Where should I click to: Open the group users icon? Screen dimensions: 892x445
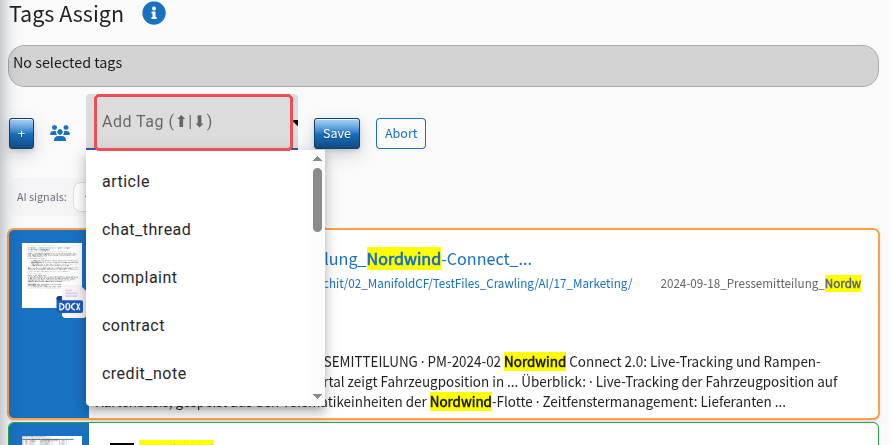pyautogui.click(x=60, y=133)
